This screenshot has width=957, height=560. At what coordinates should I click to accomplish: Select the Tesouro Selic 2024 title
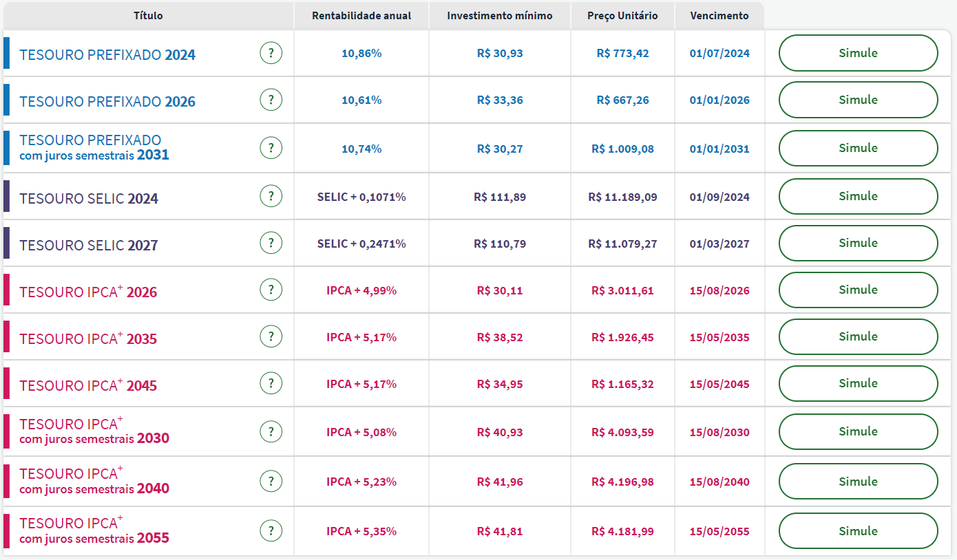click(x=89, y=199)
